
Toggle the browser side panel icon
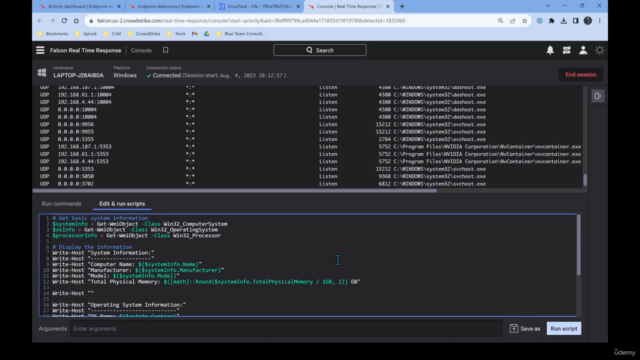576,20
